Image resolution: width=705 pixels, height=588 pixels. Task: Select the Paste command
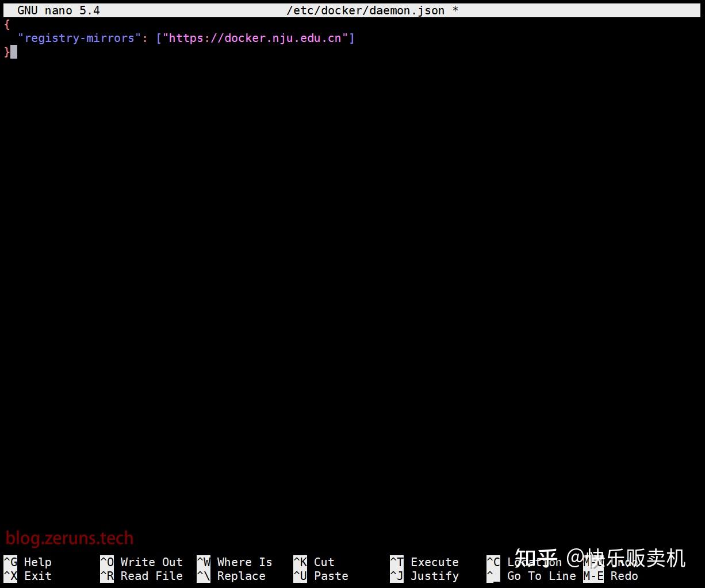coord(331,575)
